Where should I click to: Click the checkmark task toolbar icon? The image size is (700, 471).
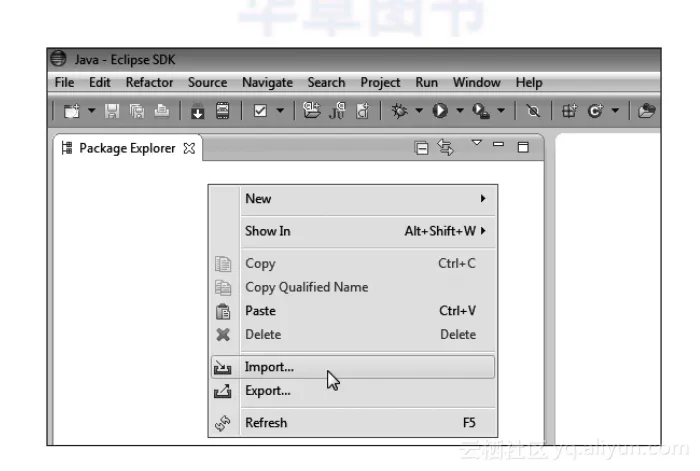click(260, 110)
